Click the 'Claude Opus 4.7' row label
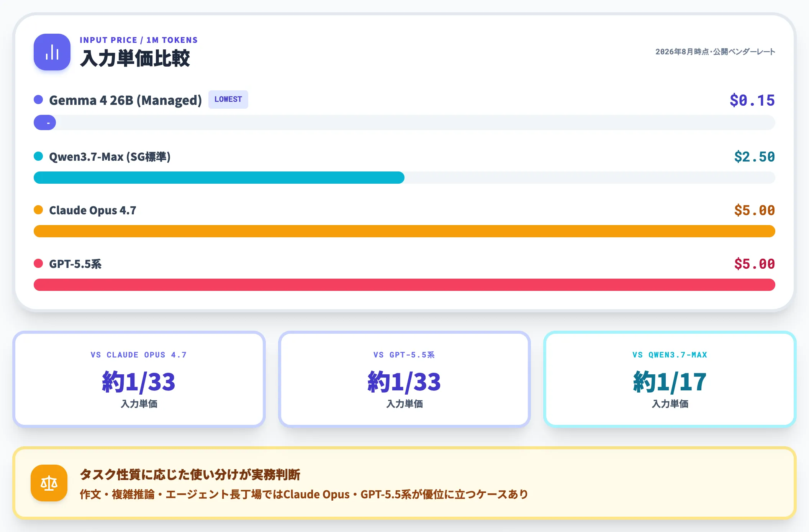Screen dimensions: 809x532 pos(93,211)
